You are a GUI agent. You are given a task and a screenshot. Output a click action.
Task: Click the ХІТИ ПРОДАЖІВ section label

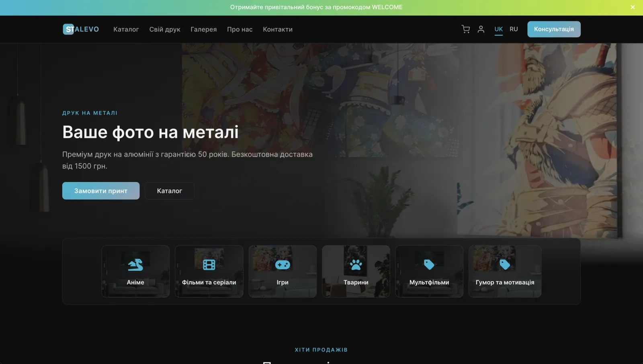pyautogui.click(x=321, y=350)
